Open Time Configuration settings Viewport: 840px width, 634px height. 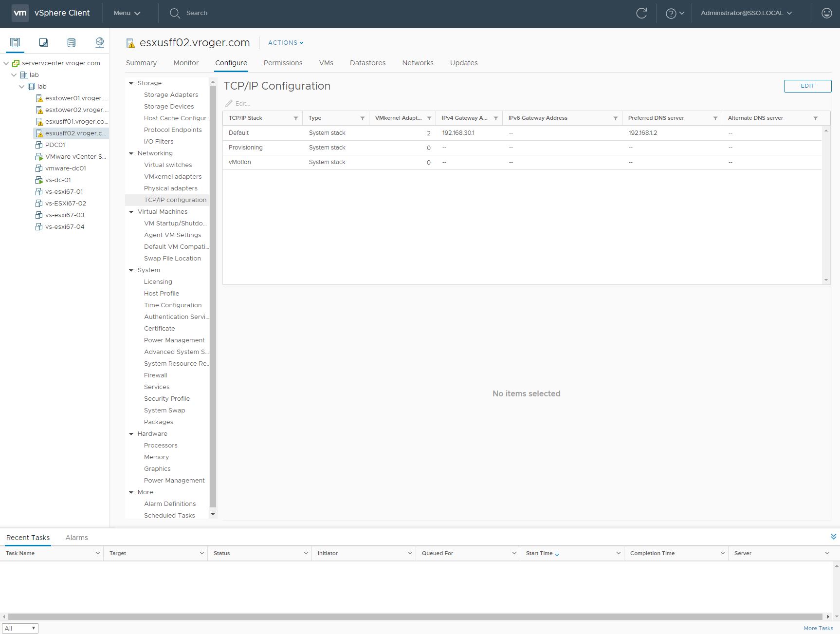coord(173,305)
